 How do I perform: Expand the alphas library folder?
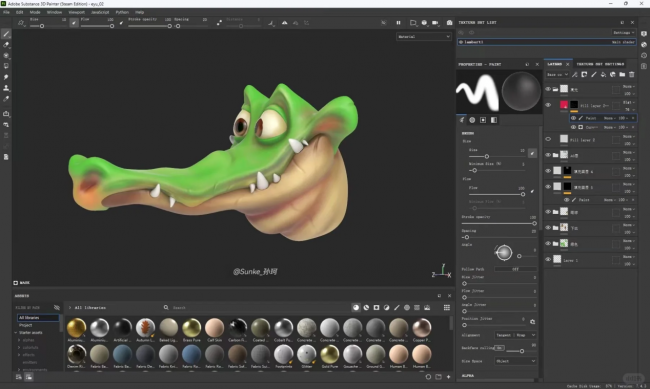click(19, 340)
